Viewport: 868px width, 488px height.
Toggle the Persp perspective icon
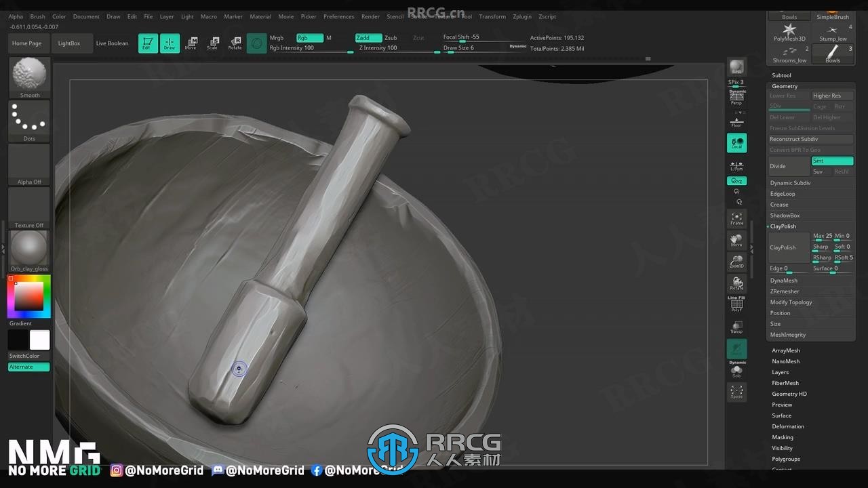736,98
